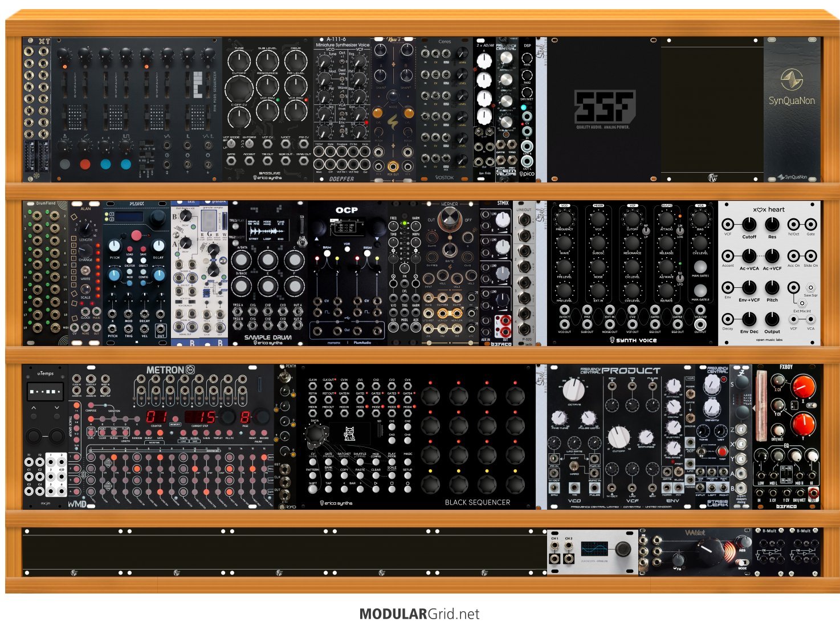Click the RANDOM button on Metron

pyautogui.click(x=137, y=433)
